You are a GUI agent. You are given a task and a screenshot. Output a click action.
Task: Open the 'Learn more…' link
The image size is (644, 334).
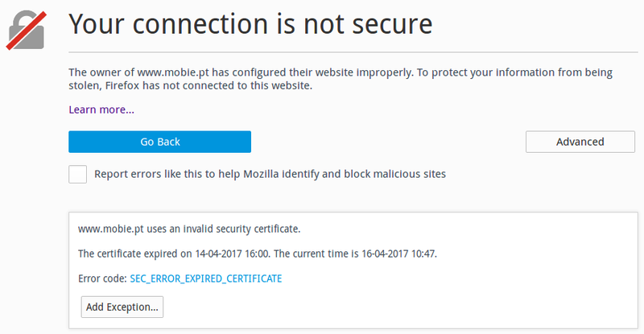point(101,109)
